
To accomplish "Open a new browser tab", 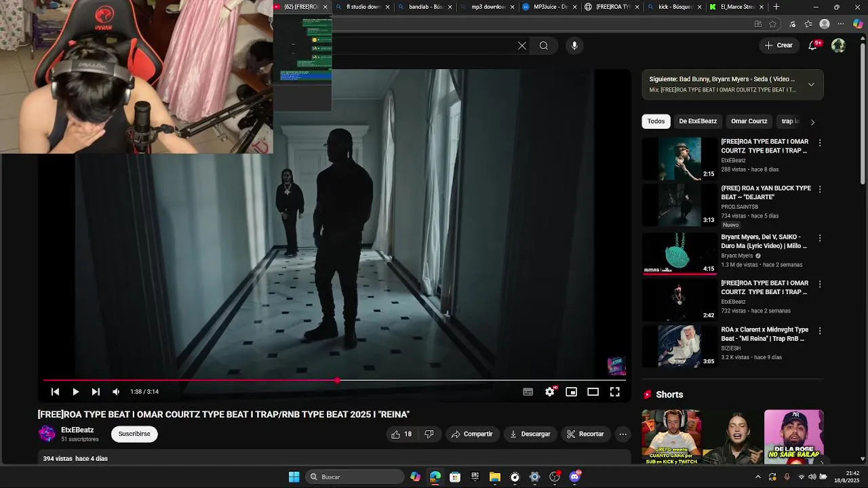I will pos(776,7).
